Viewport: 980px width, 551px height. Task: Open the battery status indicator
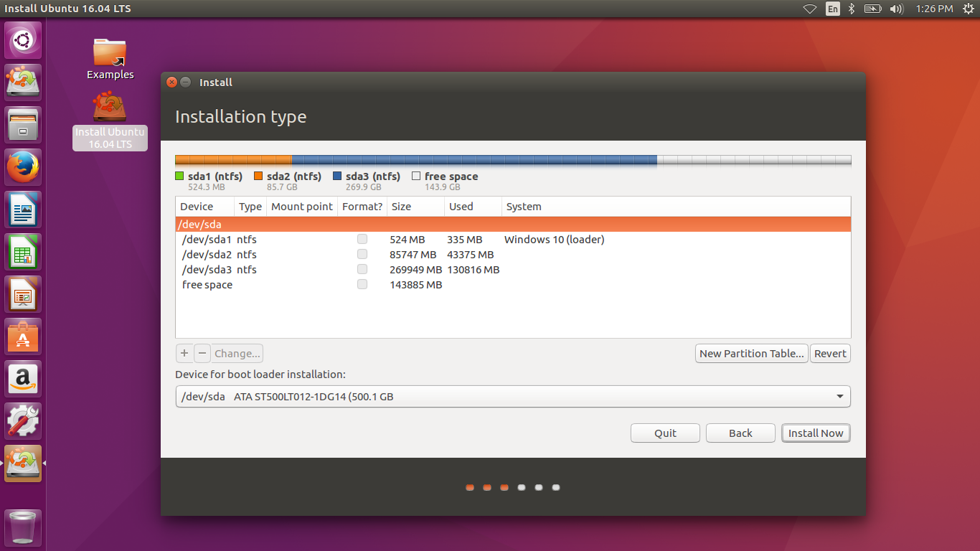point(872,9)
